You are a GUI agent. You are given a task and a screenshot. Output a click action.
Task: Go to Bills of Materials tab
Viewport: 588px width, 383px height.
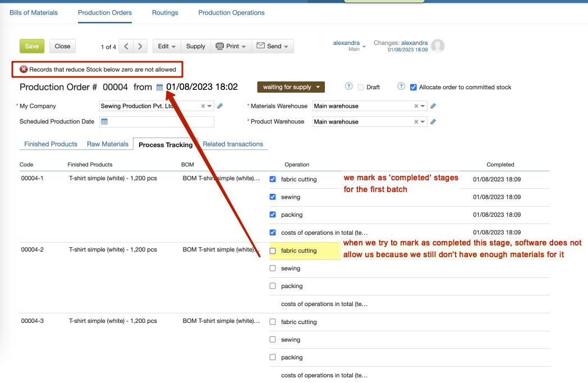coord(33,13)
